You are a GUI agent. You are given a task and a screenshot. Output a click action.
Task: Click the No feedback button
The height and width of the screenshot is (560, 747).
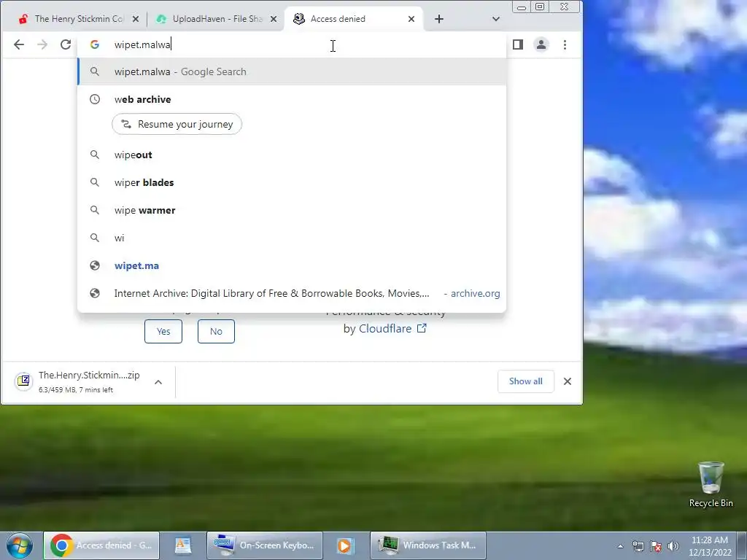(216, 332)
